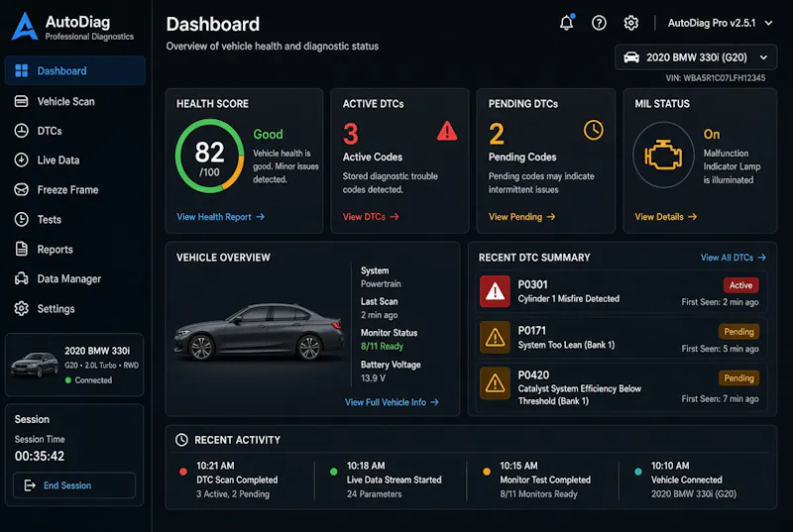Click the Powertrain system value
The image size is (793, 532).
pos(381,284)
